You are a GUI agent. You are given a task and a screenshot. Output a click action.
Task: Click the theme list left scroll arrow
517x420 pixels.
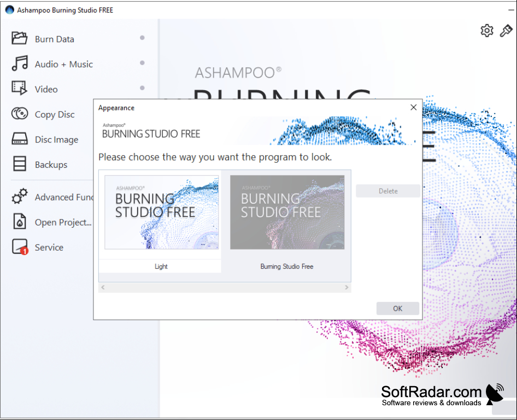pyautogui.click(x=103, y=287)
